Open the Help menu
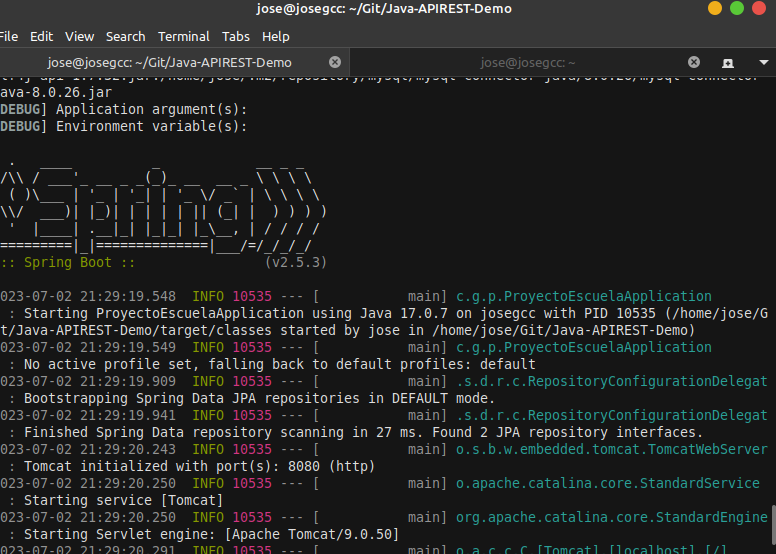 click(x=276, y=37)
